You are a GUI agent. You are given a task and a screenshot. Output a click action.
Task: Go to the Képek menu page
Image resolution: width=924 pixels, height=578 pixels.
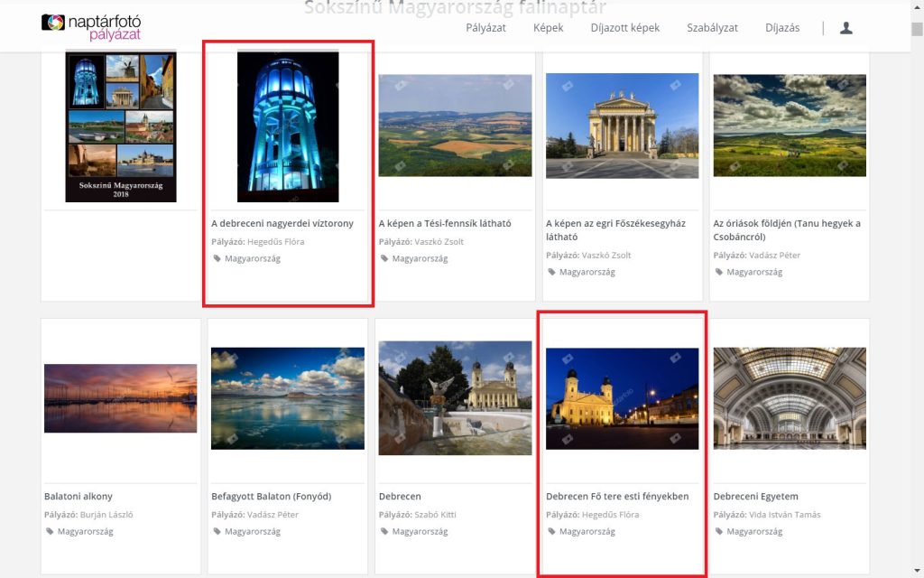pyautogui.click(x=548, y=28)
